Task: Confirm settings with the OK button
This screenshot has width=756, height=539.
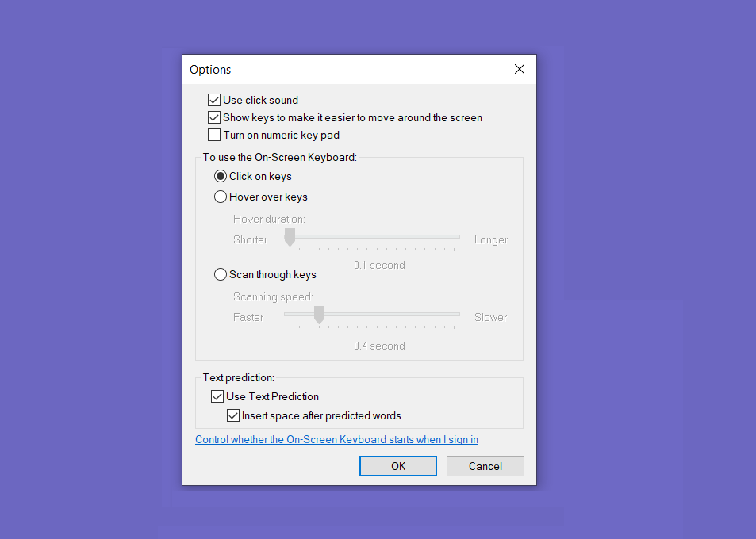Action: pyautogui.click(x=398, y=466)
